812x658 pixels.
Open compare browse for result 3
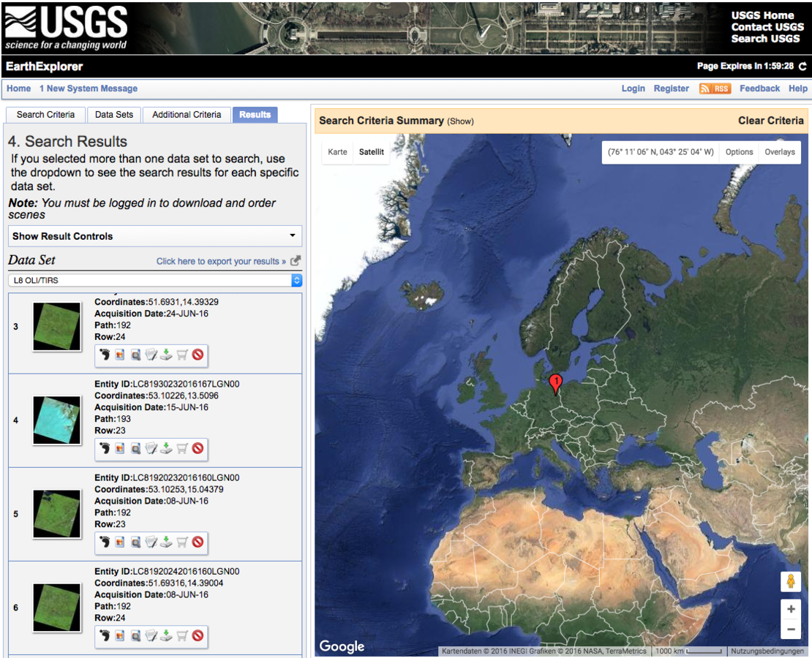click(x=135, y=355)
